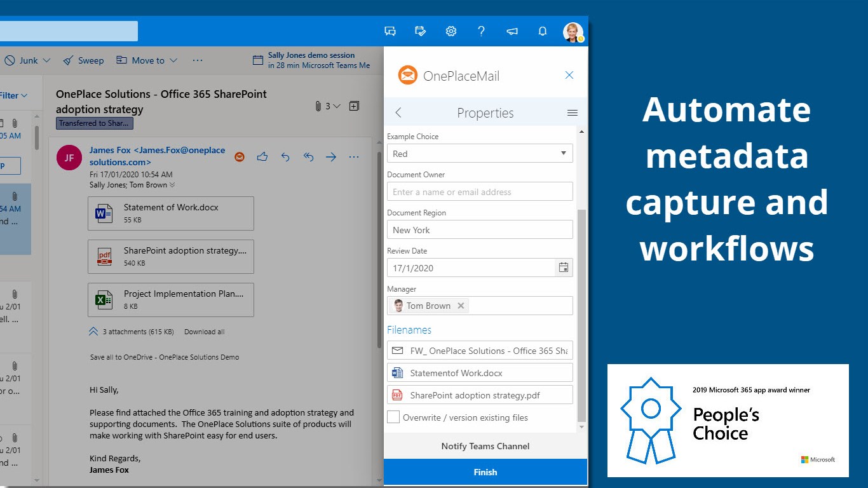
Task: Expand the recipients list chevron
Action: tap(172, 185)
